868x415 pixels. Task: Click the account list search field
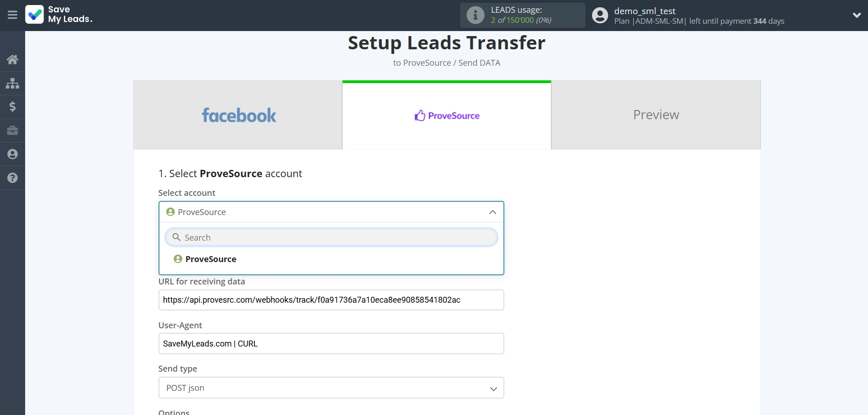331,237
